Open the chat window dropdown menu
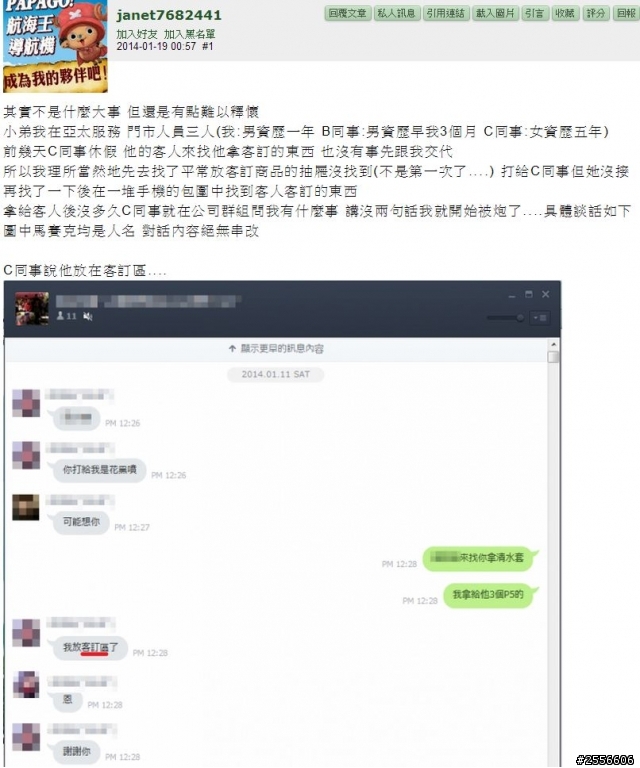Image resolution: width=640 pixels, height=768 pixels. (x=540, y=318)
